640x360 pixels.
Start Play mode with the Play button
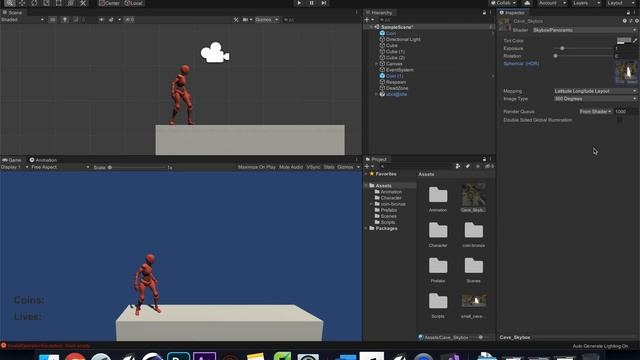pos(299,3)
